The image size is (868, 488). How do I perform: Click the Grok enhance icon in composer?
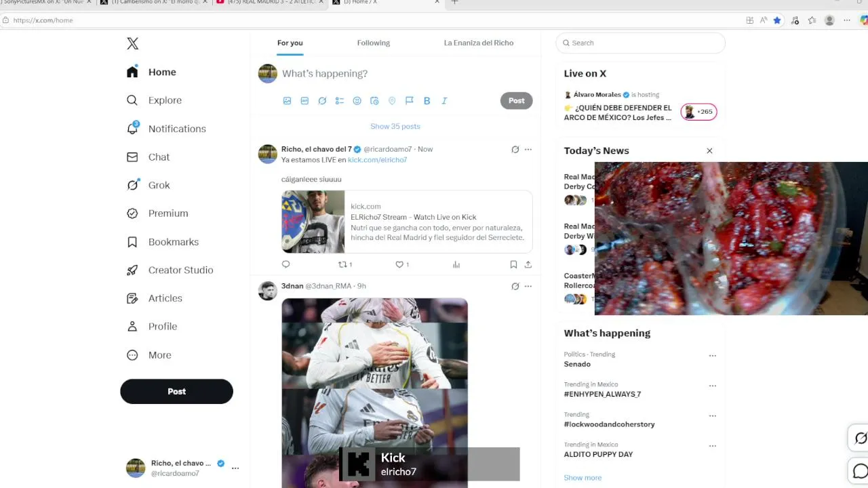click(x=322, y=101)
